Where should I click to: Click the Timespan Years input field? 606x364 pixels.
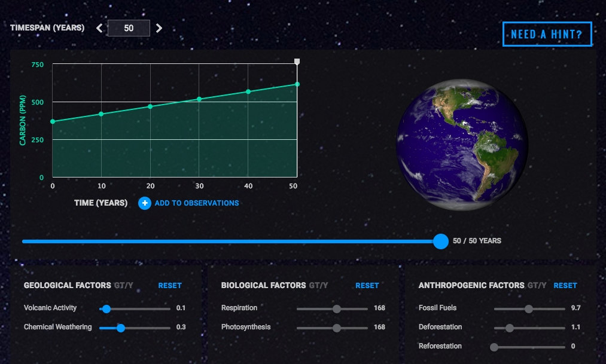pyautogui.click(x=129, y=27)
